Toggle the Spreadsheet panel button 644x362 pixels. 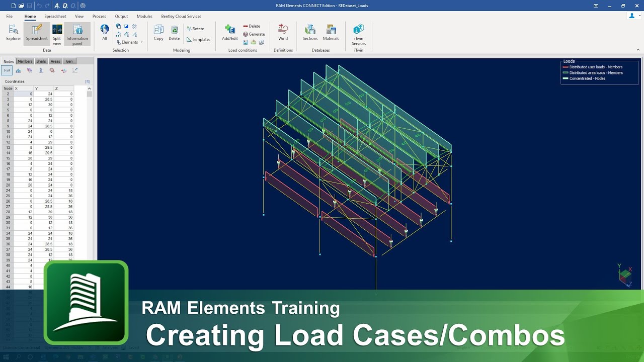[x=37, y=33]
